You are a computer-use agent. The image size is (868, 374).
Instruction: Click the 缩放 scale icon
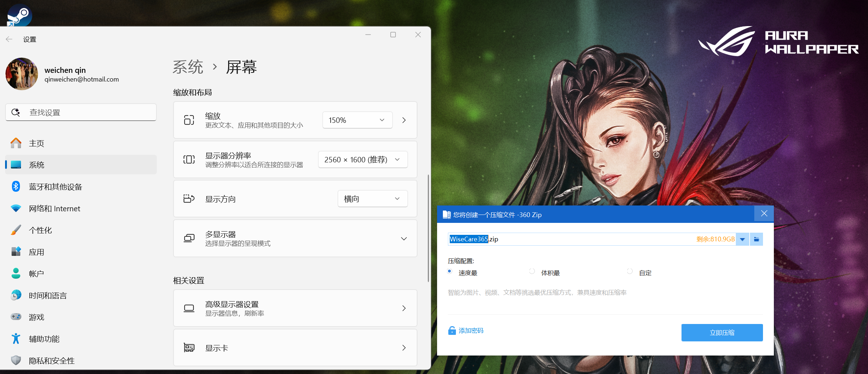click(189, 120)
